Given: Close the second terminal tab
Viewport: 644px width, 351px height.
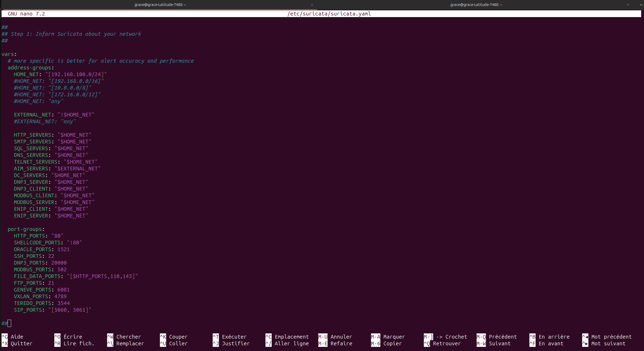Looking at the screenshot, I should point(628,5).
